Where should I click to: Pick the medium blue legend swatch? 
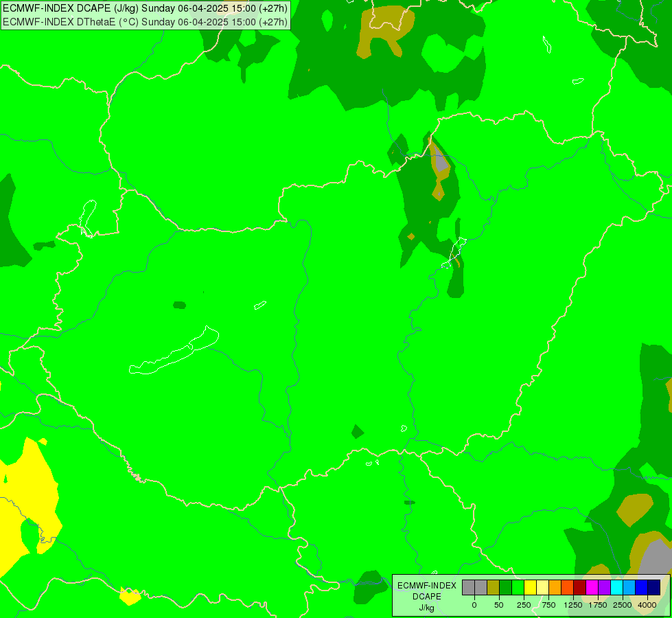click(x=642, y=587)
